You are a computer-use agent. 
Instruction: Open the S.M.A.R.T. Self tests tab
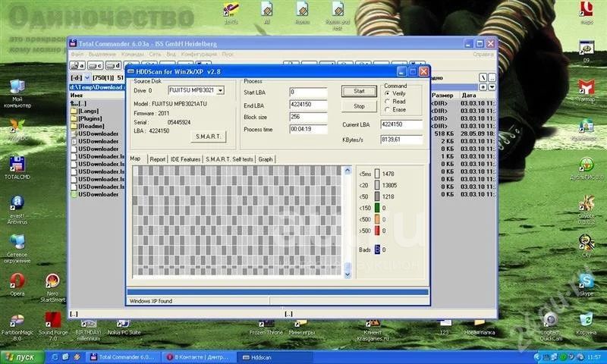pos(229,159)
